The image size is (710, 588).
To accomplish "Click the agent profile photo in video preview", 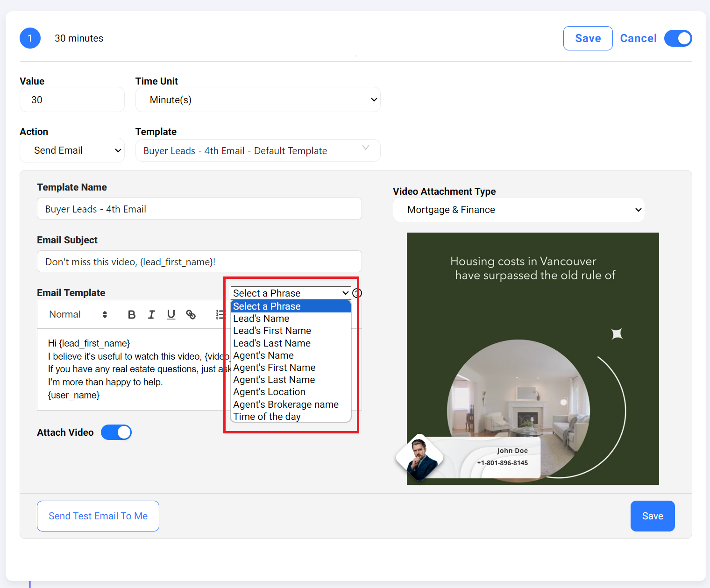I will (419, 458).
